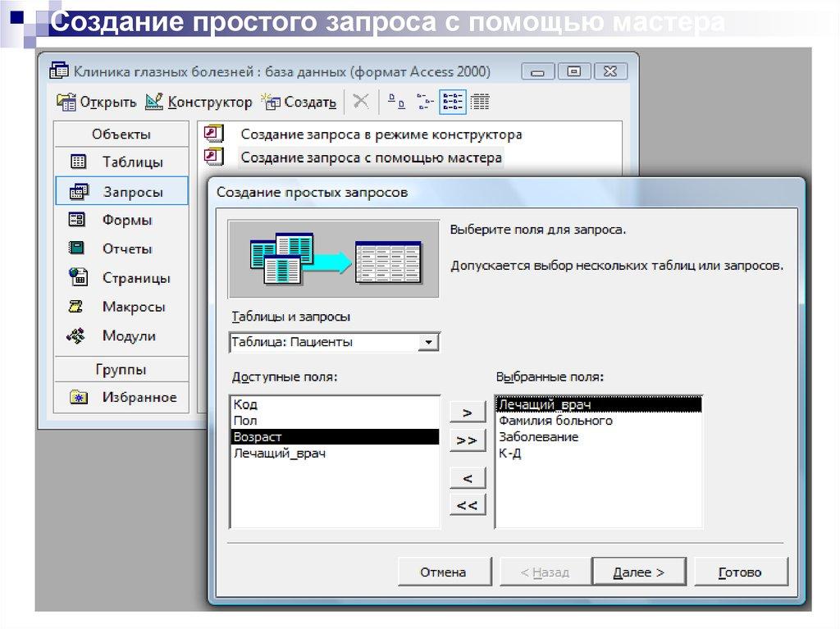Add all fields with >> button

(x=468, y=440)
